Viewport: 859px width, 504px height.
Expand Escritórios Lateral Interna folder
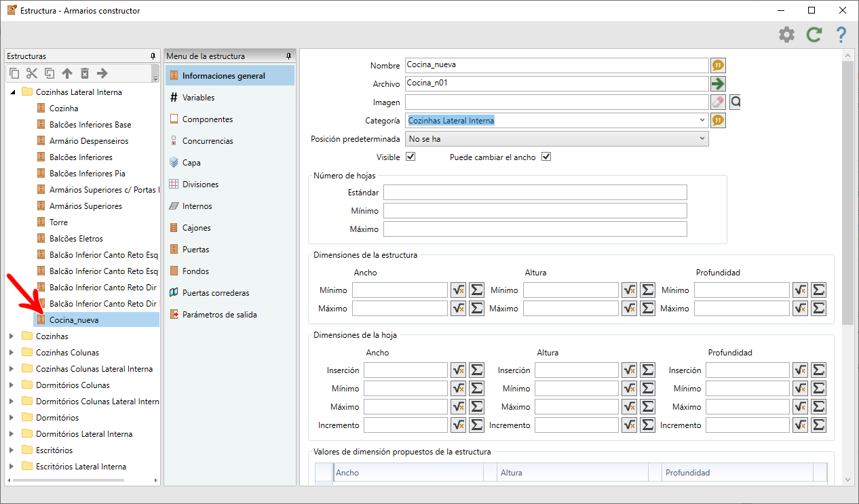coord(12,466)
